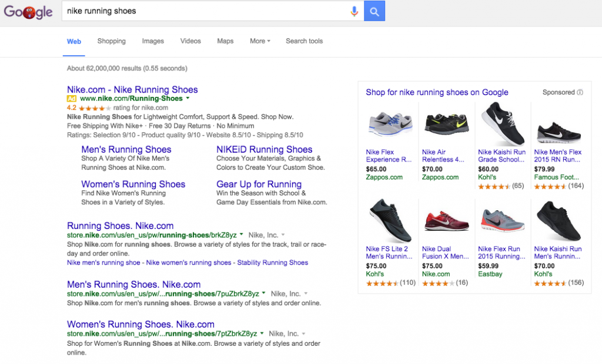This screenshot has height=364, width=602.
Task: Expand the More dropdown menu
Action: pos(260,41)
